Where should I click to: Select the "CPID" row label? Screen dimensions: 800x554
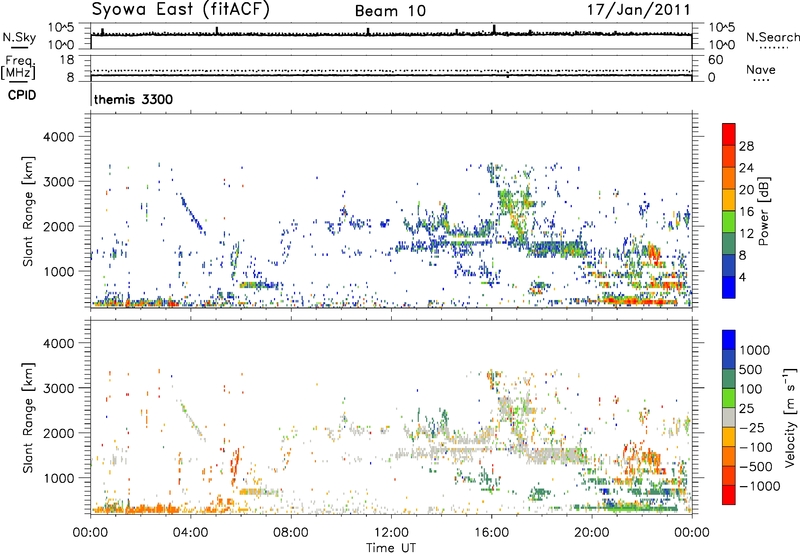[22, 95]
